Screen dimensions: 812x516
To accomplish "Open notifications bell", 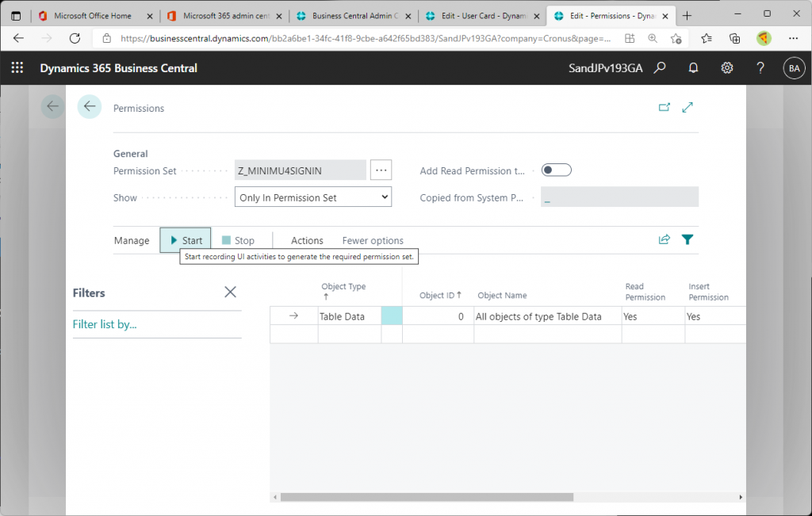I will [x=693, y=68].
